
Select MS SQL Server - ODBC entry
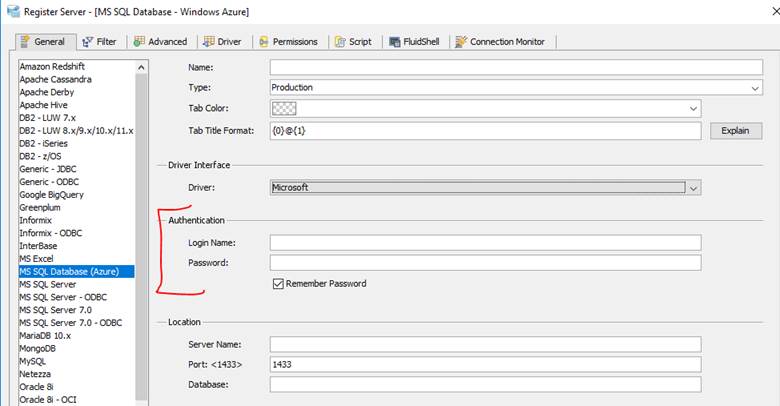click(x=63, y=298)
